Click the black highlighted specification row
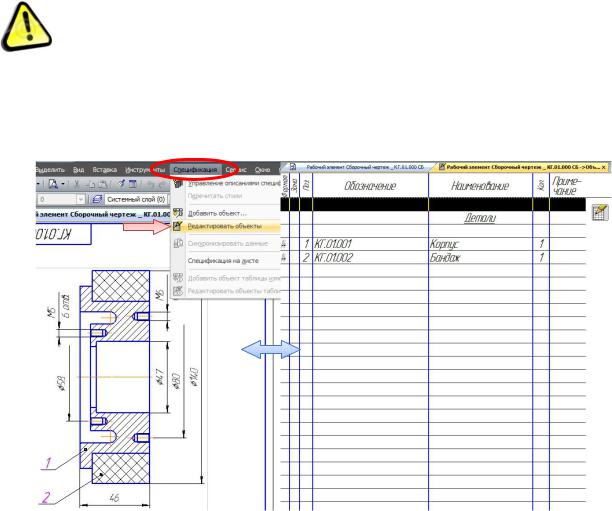This screenshot has width=612, height=511. tap(433, 204)
